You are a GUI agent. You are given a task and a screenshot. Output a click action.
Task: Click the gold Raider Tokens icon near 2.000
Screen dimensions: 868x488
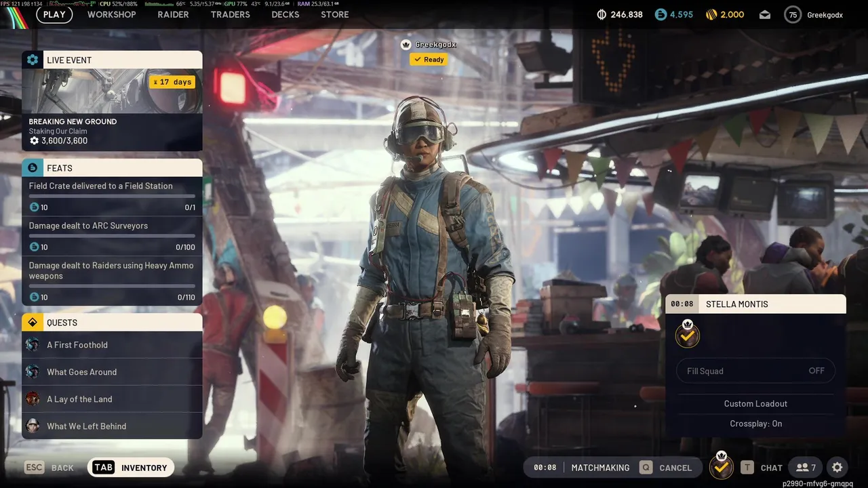[711, 14]
